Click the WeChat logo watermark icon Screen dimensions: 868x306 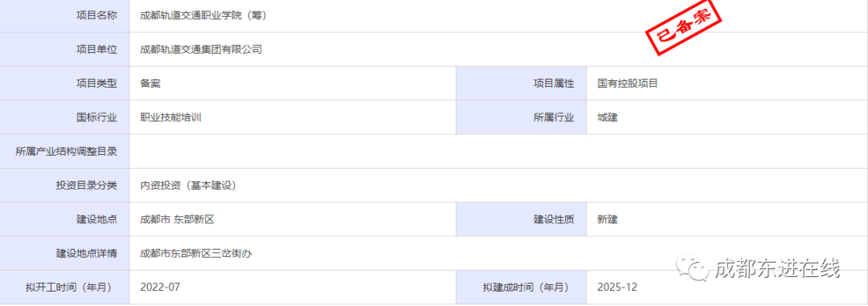point(693,267)
